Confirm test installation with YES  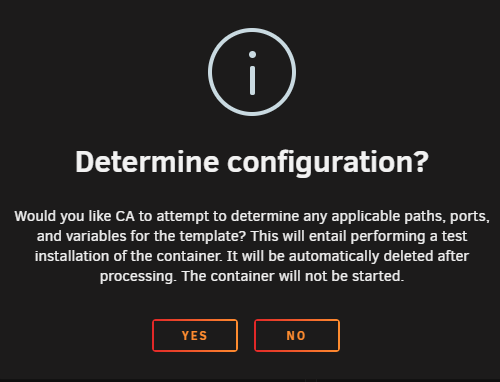[x=195, y=335]
